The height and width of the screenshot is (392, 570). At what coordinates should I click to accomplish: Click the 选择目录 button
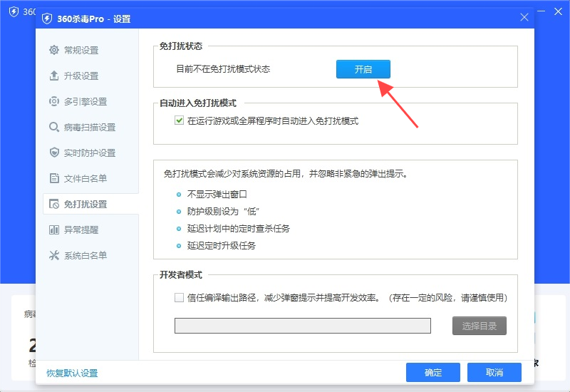pyautogui.click(x=479, y=326)
